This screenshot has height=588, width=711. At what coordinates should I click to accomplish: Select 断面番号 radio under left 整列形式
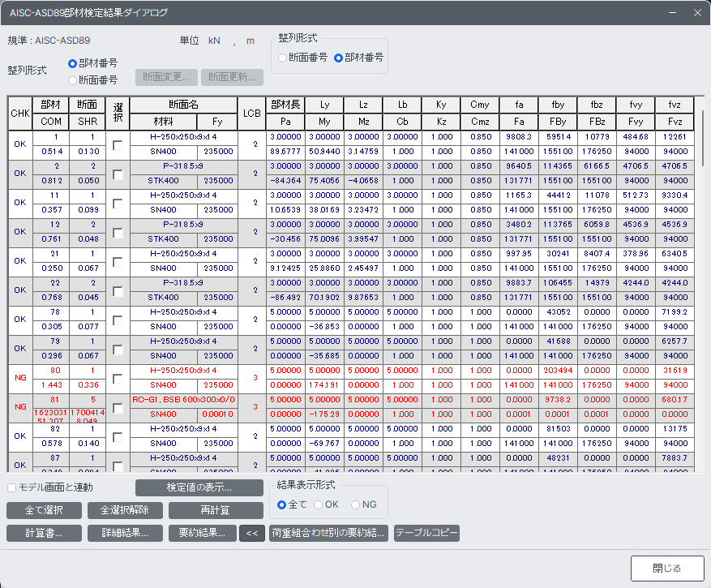(72, 81)
